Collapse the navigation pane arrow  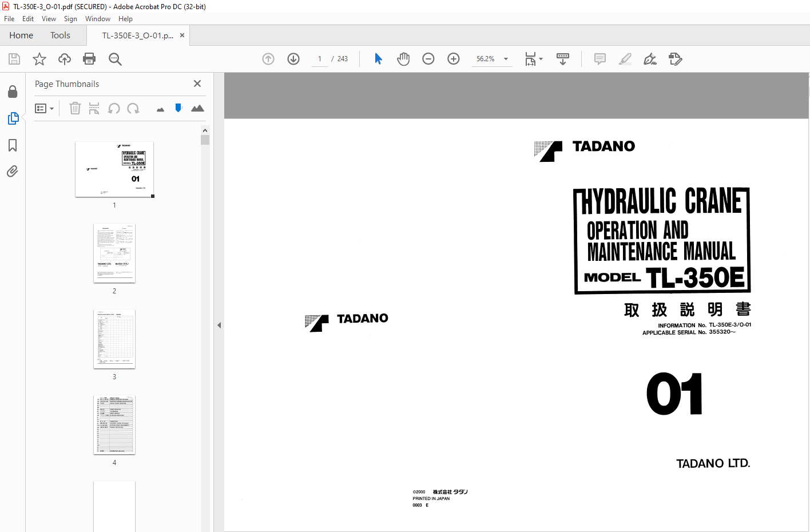pos(219,325)
